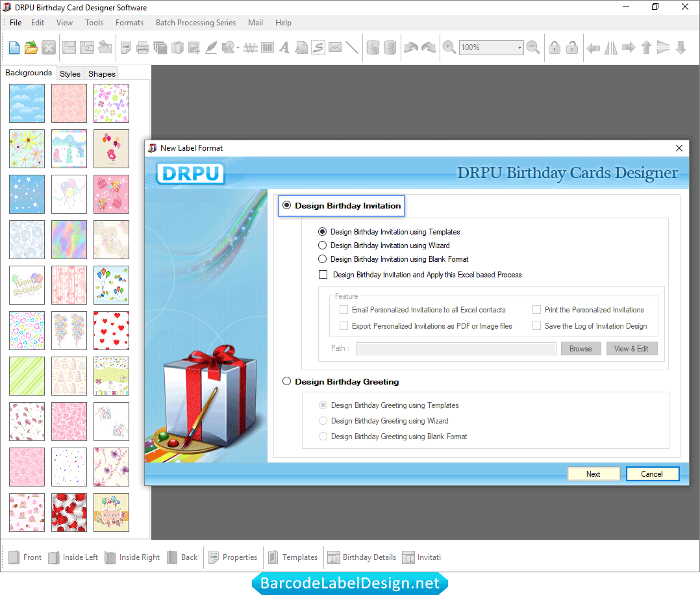Click the Save floppy disk icon

[69, 47]
